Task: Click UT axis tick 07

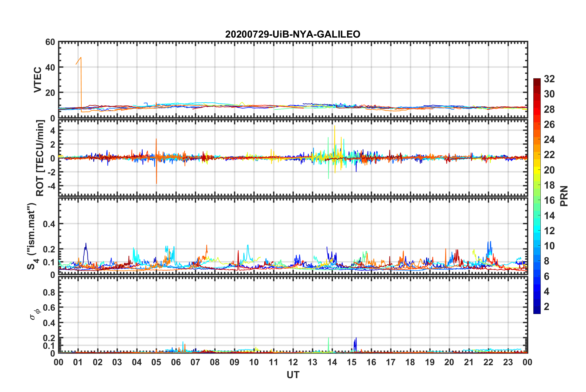Action: point(195,362)
